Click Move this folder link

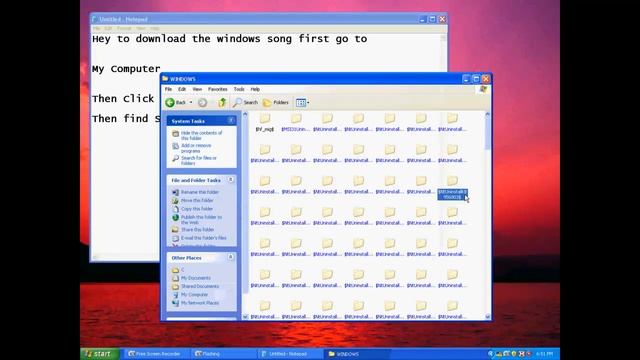[x=197, y=200]
